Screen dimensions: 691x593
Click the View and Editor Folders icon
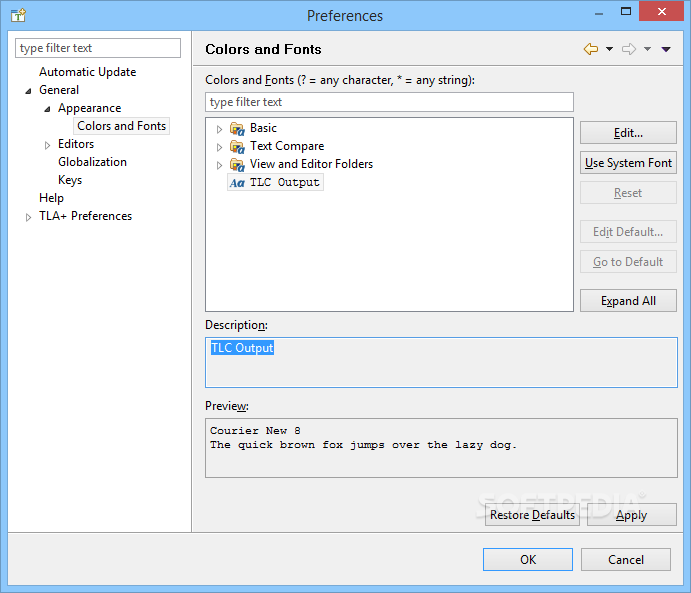(237, 165)
